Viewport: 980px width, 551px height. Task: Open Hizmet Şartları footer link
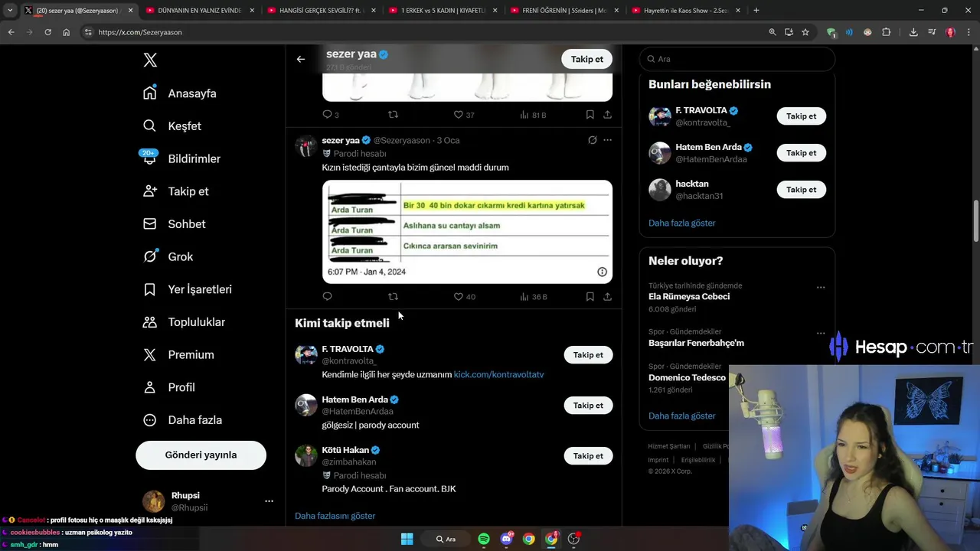click(x=669, y=446)
